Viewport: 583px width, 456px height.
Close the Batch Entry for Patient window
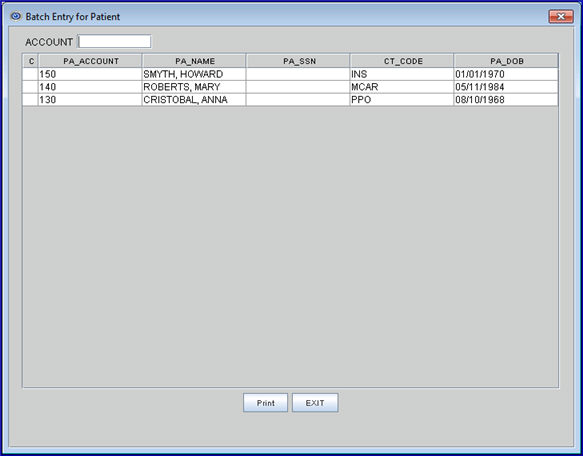[x=561, y=16]
